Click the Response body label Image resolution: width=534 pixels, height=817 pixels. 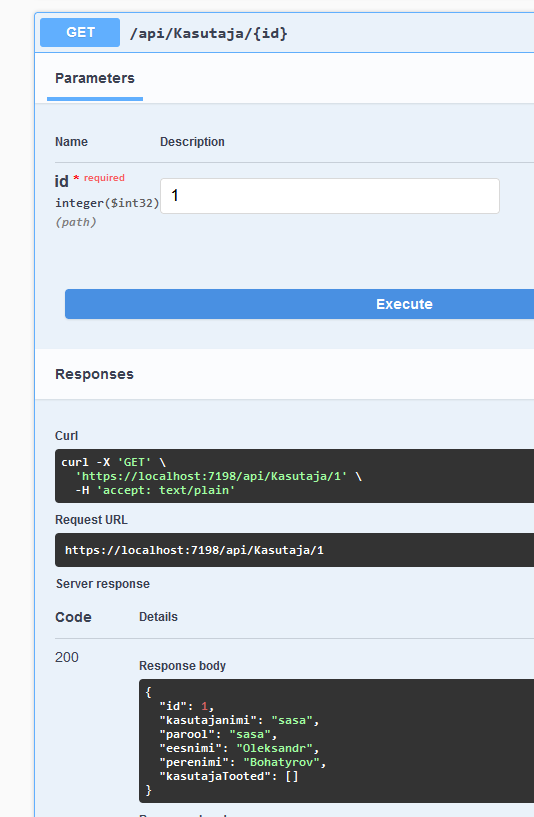182,666
